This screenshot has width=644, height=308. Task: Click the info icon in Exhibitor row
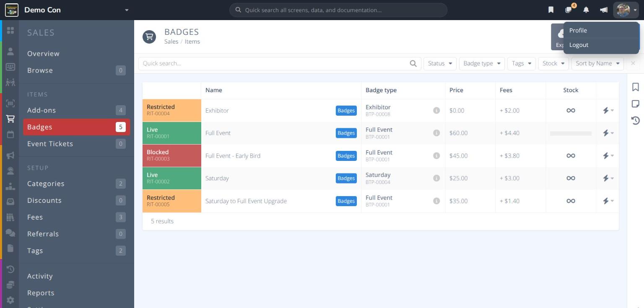[436, 110]
